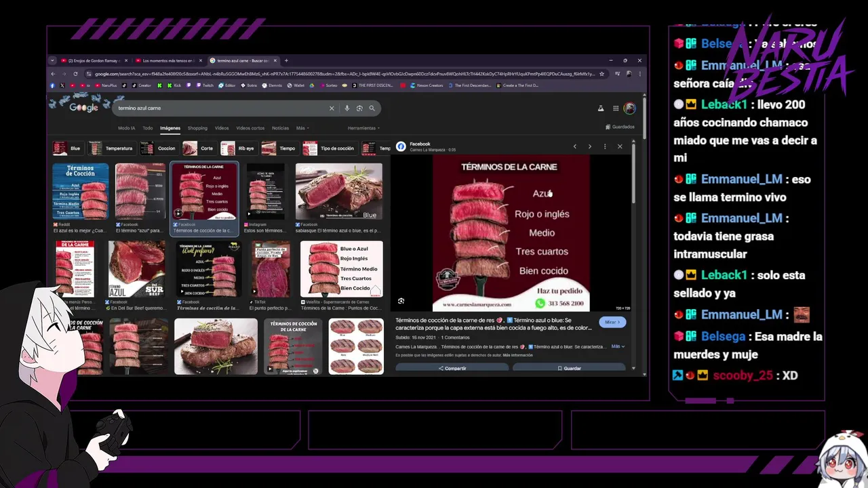Open Guardados saved items
This screenshot has width=868, height=488.
click(x=620, y=127)
